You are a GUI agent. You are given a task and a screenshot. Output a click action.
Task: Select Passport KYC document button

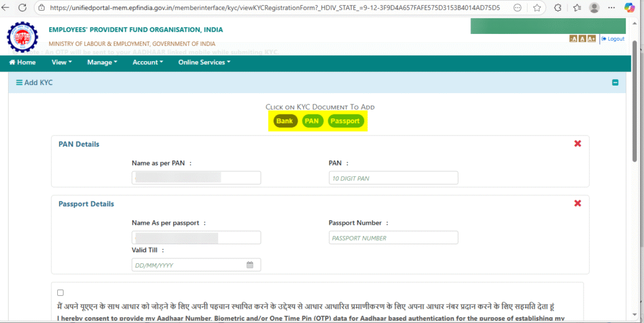pyautogui.click(x=345, y=121)
